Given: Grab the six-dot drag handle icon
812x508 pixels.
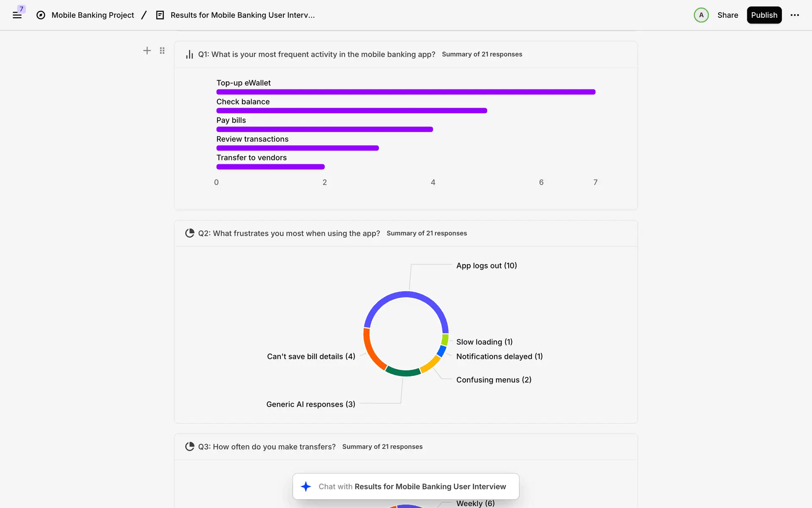Looking at the screenshot, I should pos(162,51).
